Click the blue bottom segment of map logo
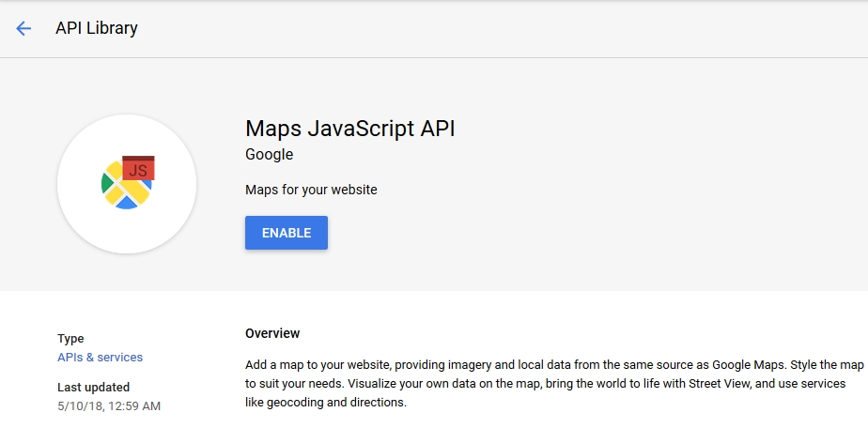The height and width of the screenshot is (428, 868). tap(126, 204)
